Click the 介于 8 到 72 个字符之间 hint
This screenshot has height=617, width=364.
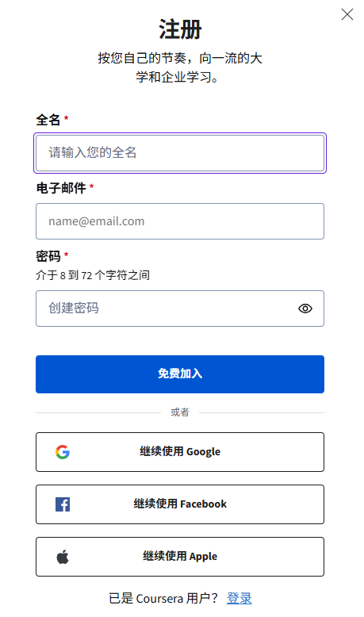tap(93, 275)
